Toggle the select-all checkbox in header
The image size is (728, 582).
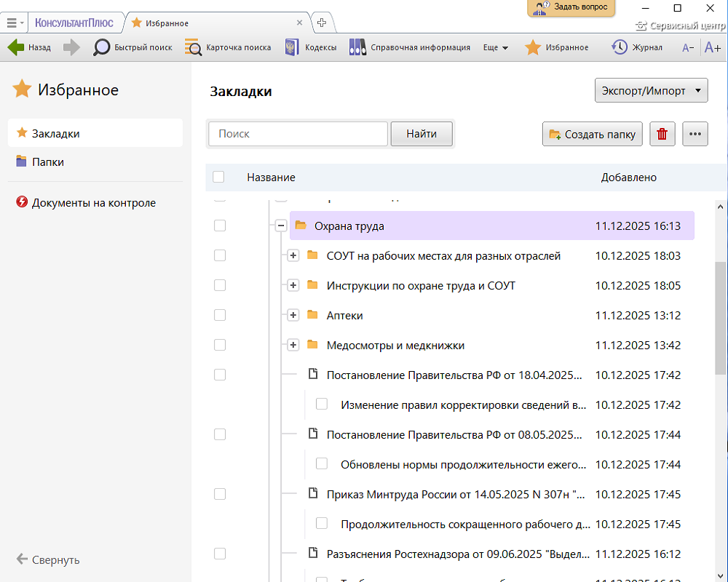(x=218, y=177)
